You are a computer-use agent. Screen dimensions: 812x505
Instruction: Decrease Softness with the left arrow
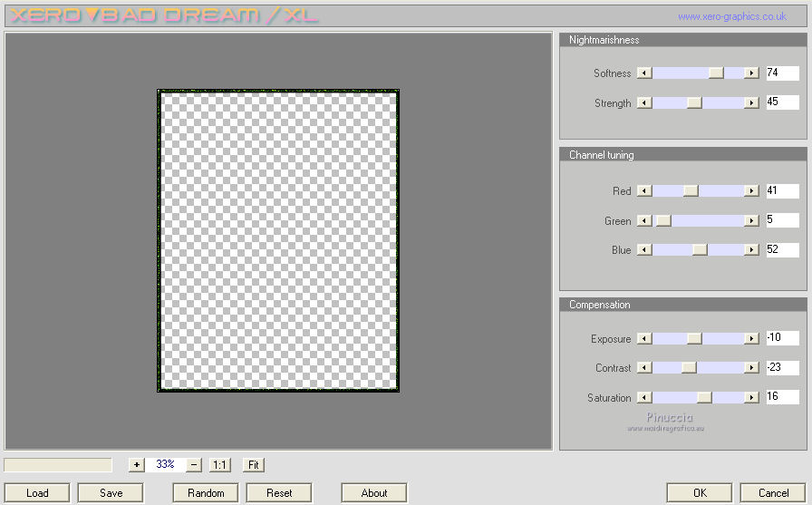tap(644, 73)
